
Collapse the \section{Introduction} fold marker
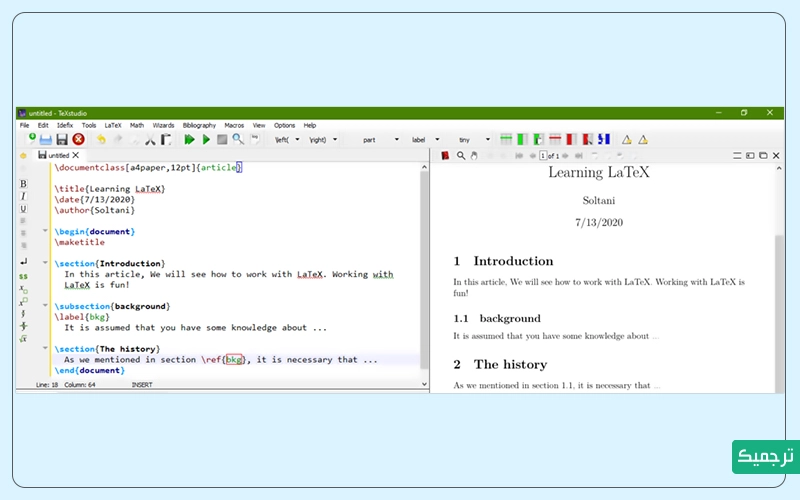[45, 263]
